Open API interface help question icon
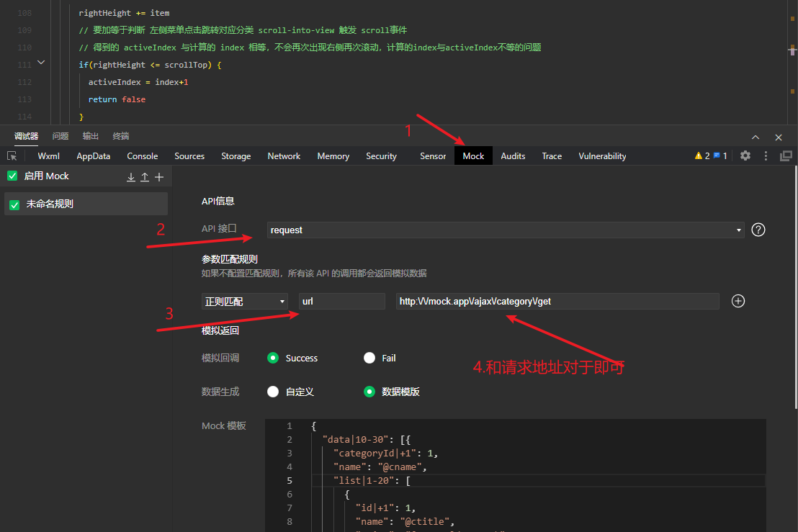Image resolution: width=798 pixels, height=532 pixels. pos(758,230)
